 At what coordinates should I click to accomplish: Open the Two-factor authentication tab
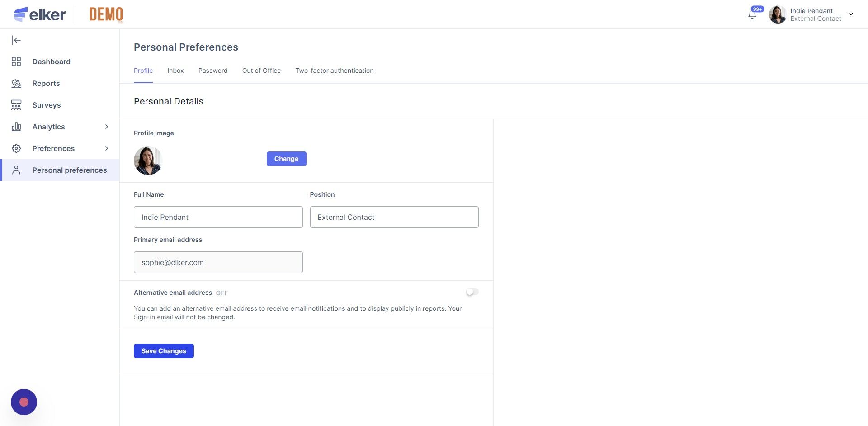tap(335, 71)
